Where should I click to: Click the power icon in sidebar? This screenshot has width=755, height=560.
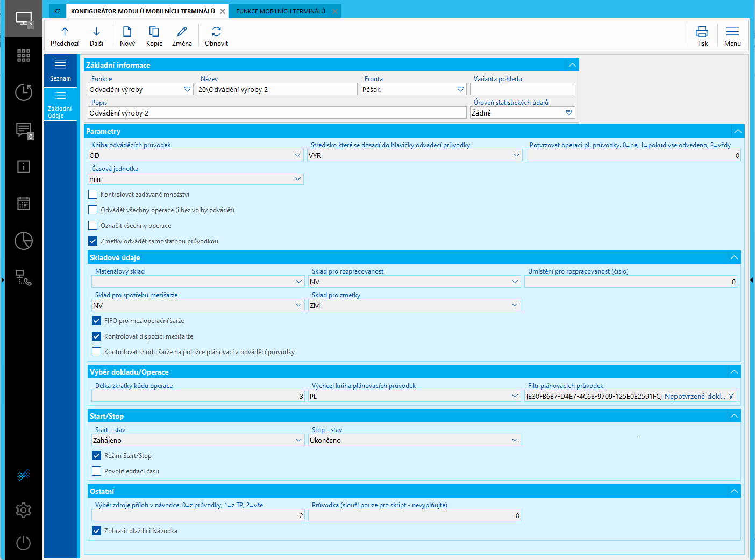point(24,543)
